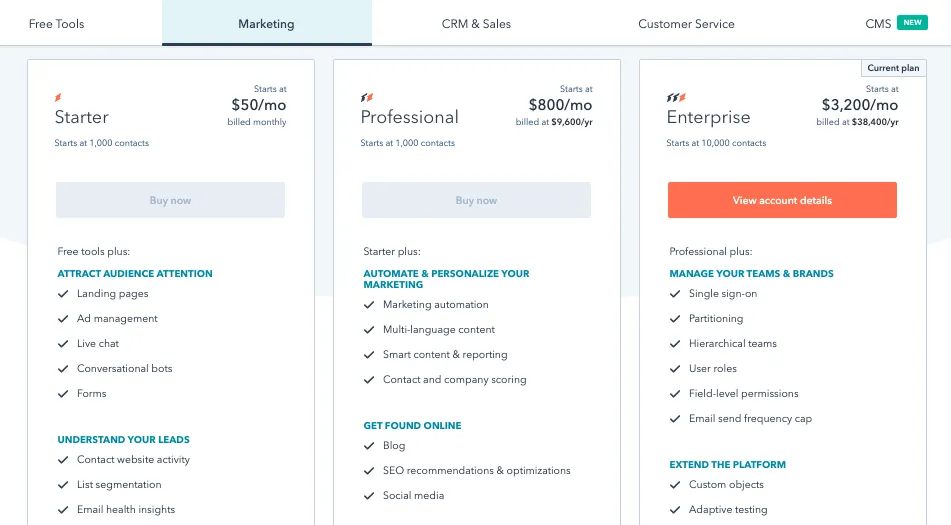The width and height of the screenshot is (951, 525).
Task: Click the checkmark beside Partitioning
Action: click(675, 318)
